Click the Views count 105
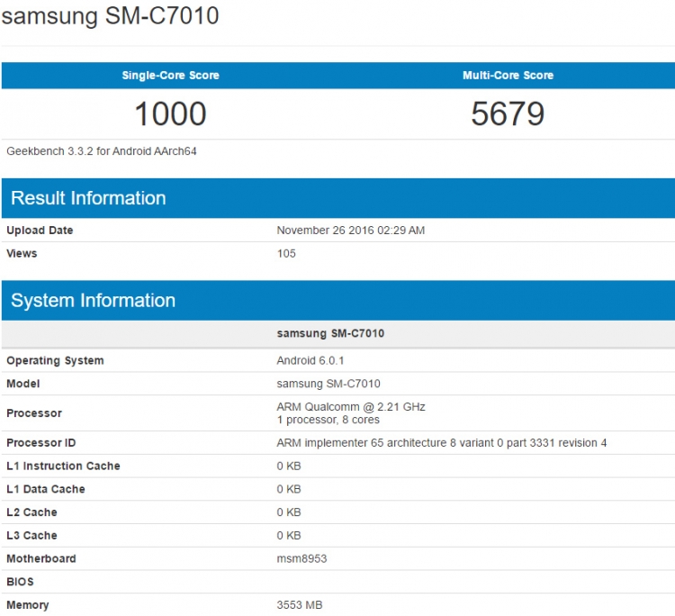Image resolution: width=675 pixels, height=616 pixels. pos(286,254)
